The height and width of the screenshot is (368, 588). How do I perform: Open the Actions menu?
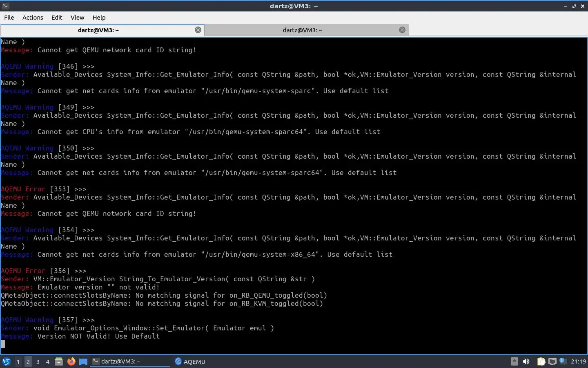33,18
